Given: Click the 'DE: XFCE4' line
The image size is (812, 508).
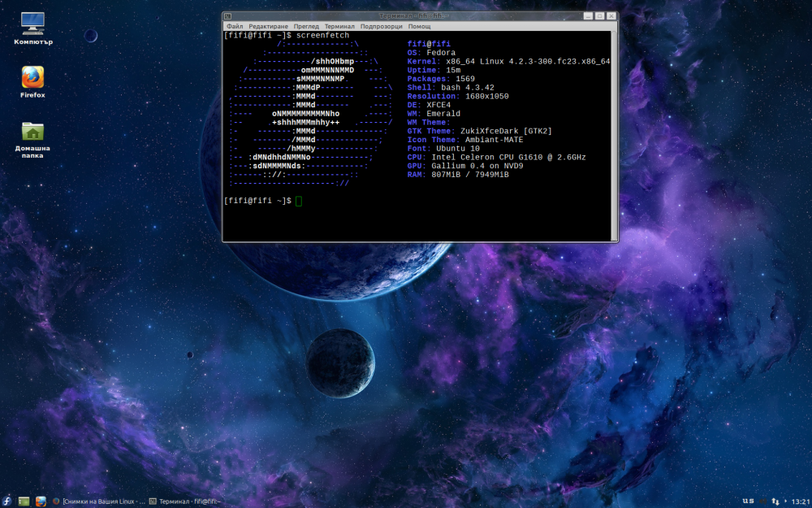Looking at the screenshot, I should [x=430, y=105].
